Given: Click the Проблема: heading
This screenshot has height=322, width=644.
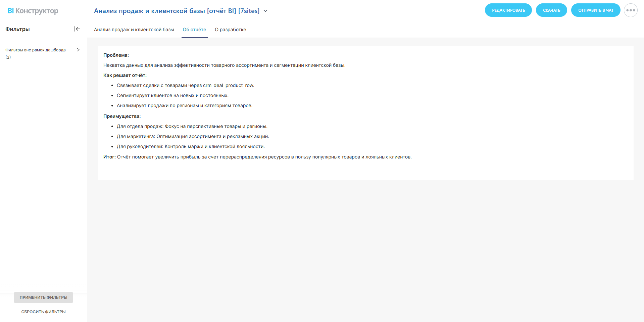Looking at the screenshot, I should [x=116, y=55].
